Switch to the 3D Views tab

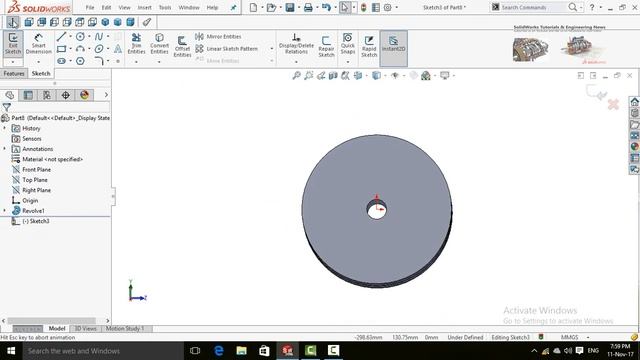pos(85,329)
